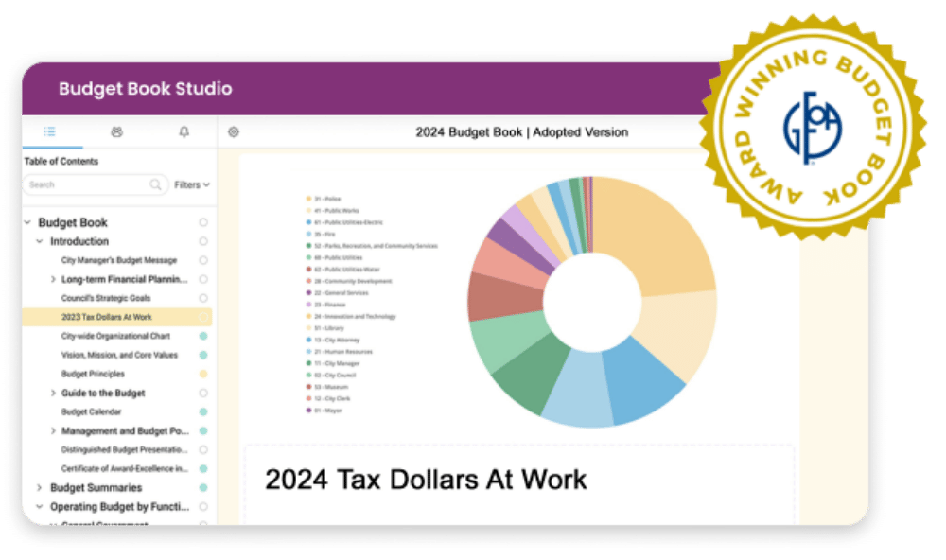Click the Budget Book Studio header title
946x560 pixels.
point(146,89)
